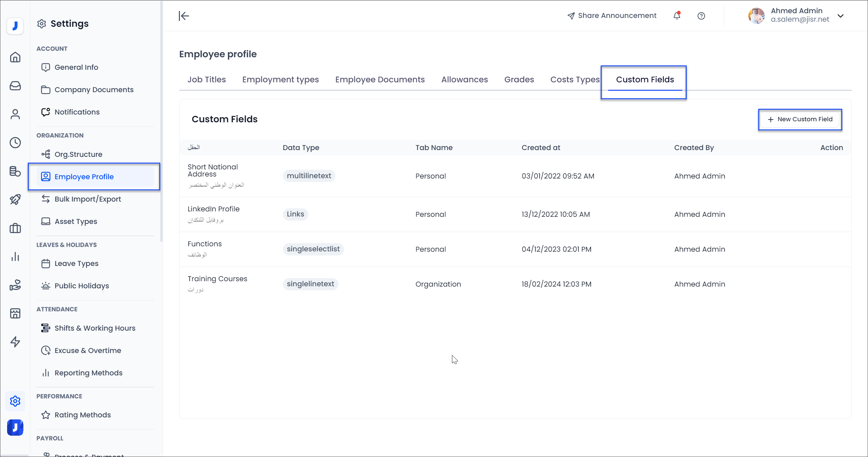Switch to the Job Titles tab
Screen dimensions: 868x457
click(206, 80)
